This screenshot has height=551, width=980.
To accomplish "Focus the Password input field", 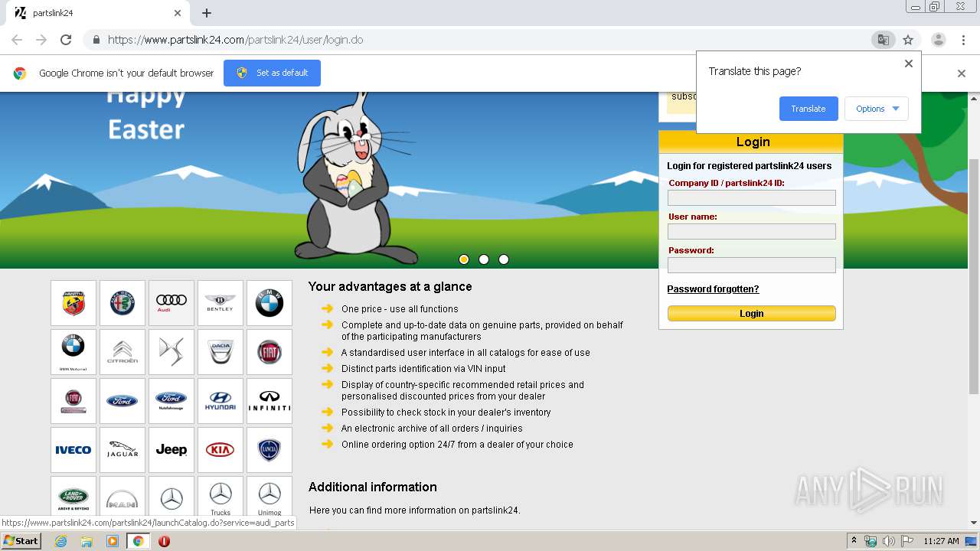I will pos(752,265).
